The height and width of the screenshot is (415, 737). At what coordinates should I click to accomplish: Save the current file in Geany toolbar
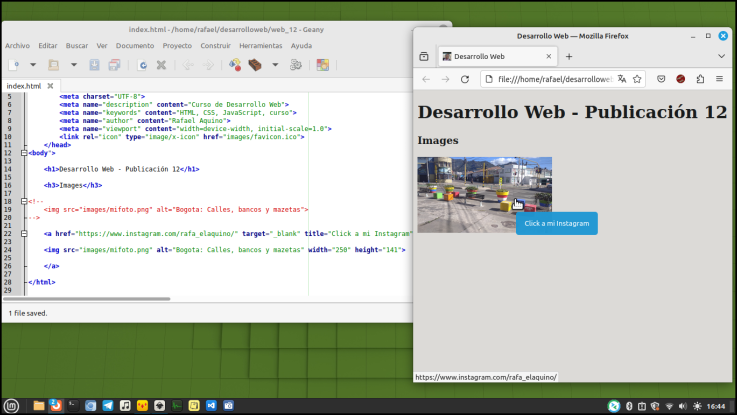click(x=94, y=65)
